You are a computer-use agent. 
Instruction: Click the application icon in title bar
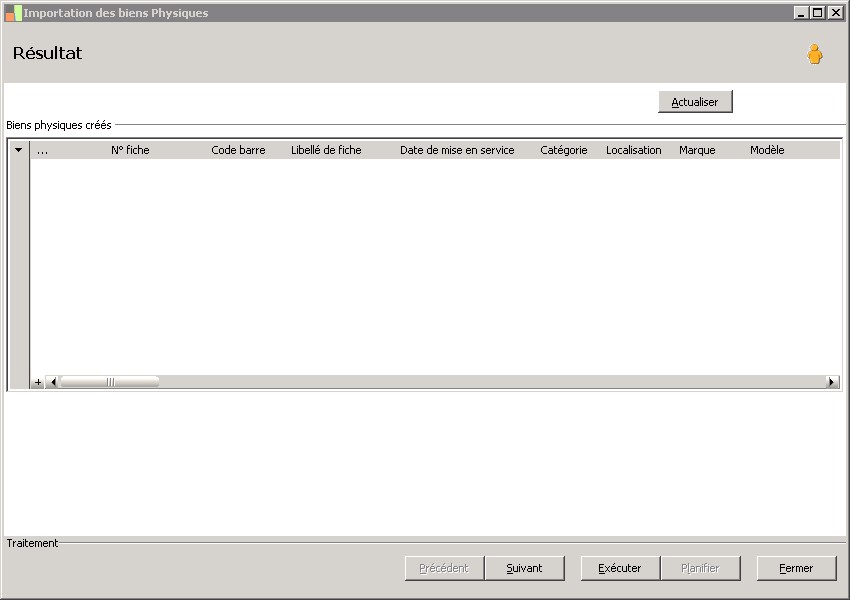[13, 13]
